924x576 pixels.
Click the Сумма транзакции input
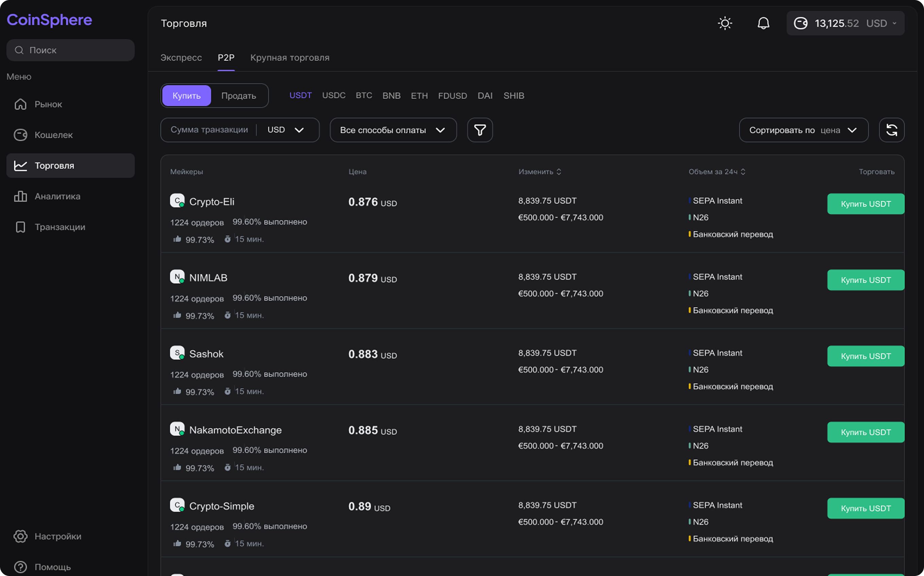click(x=209, y=130)
